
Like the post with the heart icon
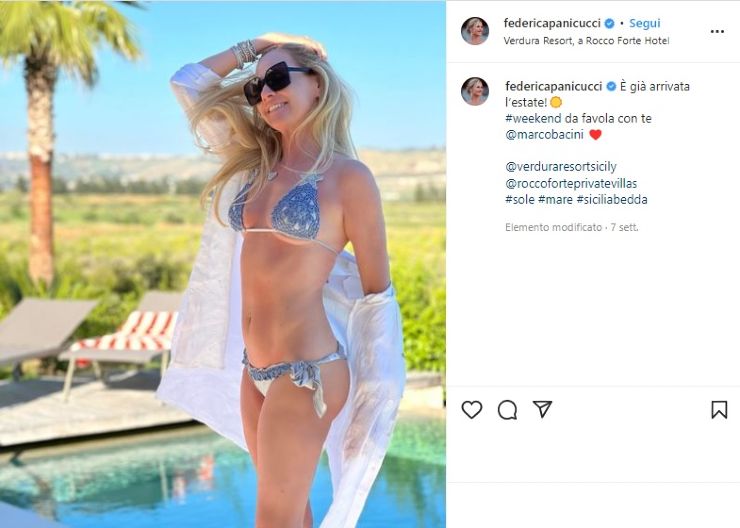471,410
